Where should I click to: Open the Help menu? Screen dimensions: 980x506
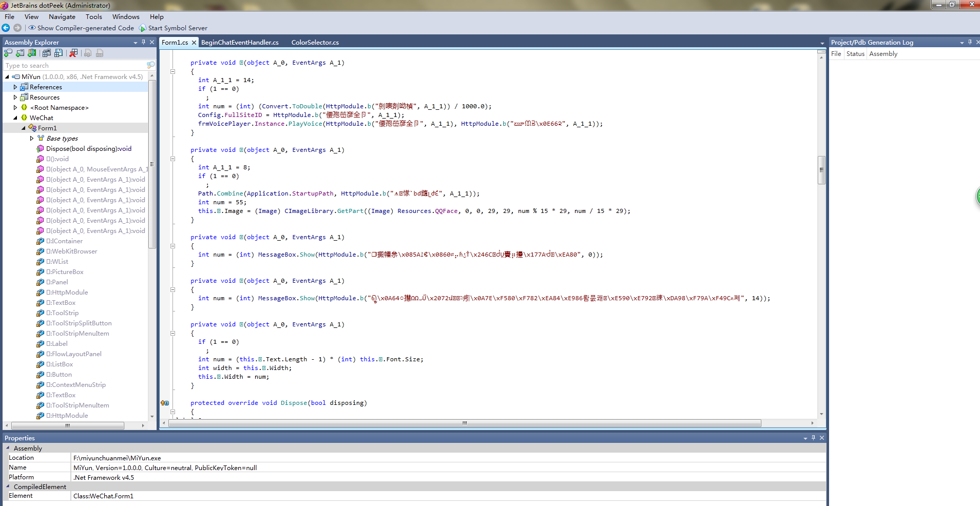[157, 16]
